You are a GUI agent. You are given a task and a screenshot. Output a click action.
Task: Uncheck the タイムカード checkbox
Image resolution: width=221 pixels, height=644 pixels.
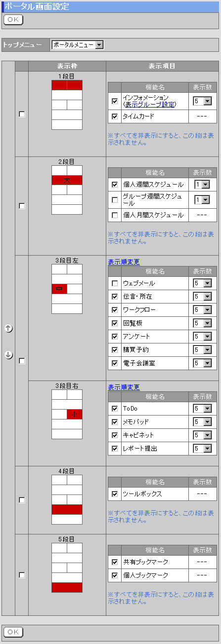pyautogui.click(x=115, y=116)
